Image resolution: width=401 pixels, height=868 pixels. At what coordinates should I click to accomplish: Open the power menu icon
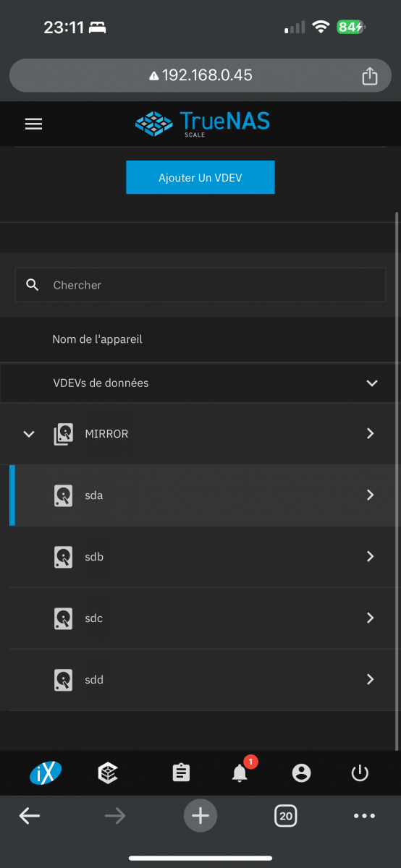pos(360,773)
